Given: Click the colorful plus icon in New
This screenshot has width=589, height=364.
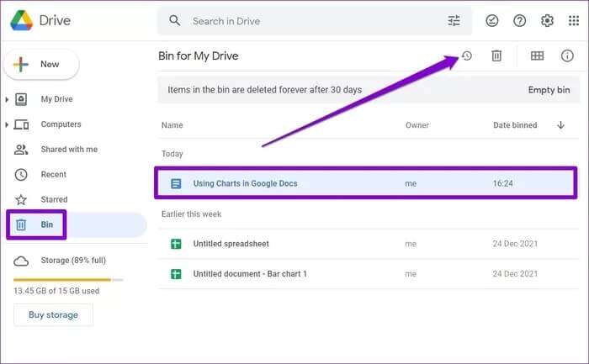Looking at the screenshot, I should [21, 64].
